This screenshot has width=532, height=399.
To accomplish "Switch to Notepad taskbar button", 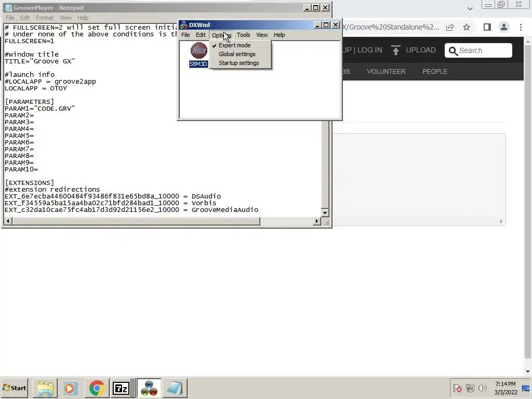I will 175,388.
